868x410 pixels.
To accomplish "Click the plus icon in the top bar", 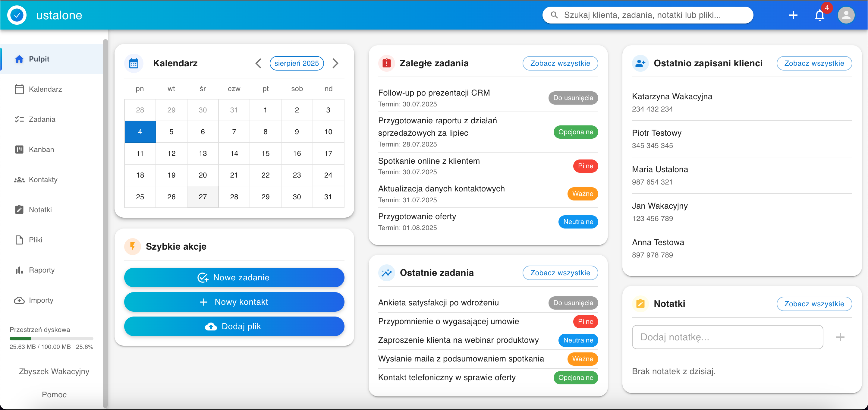I will coord(793,15).
